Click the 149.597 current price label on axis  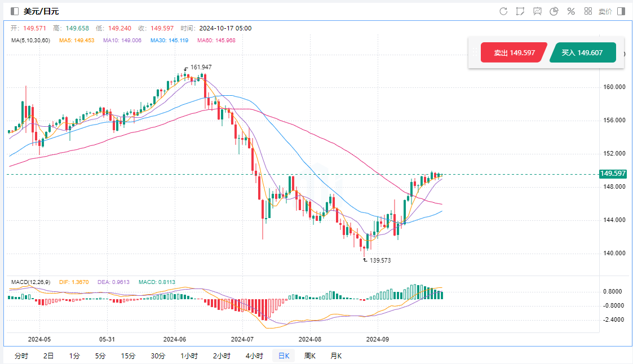coord(612,174)
